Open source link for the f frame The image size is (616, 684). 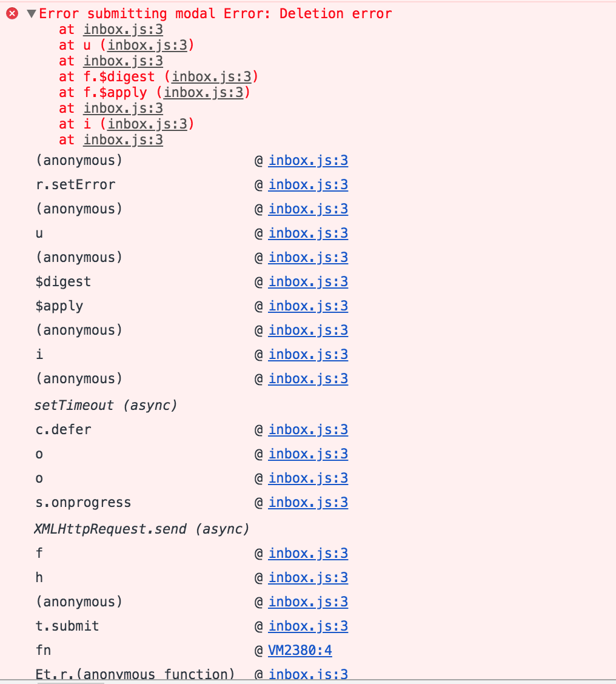tap(308, 553)
